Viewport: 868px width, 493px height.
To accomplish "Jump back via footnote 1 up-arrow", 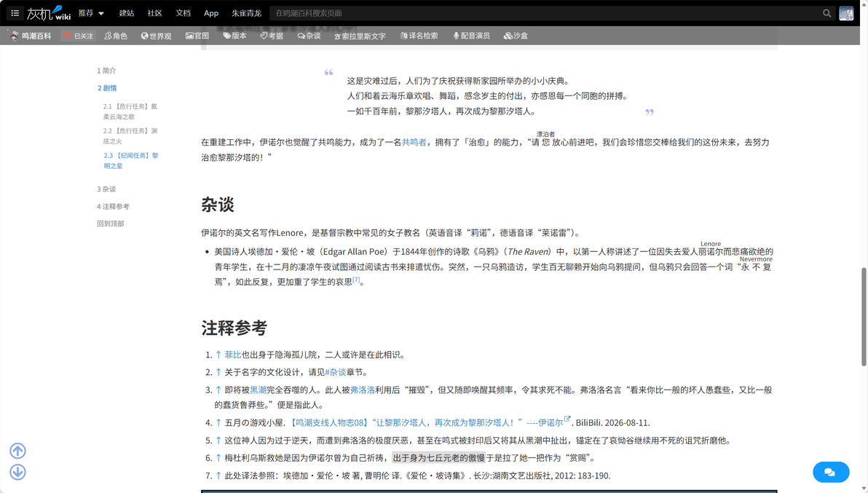I will 218,355.
